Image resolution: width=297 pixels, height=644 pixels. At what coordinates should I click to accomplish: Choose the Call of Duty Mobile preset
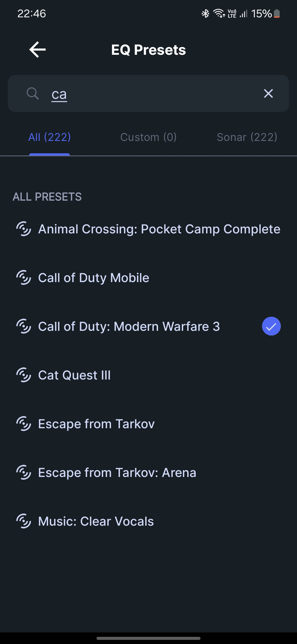click(148, 278)
